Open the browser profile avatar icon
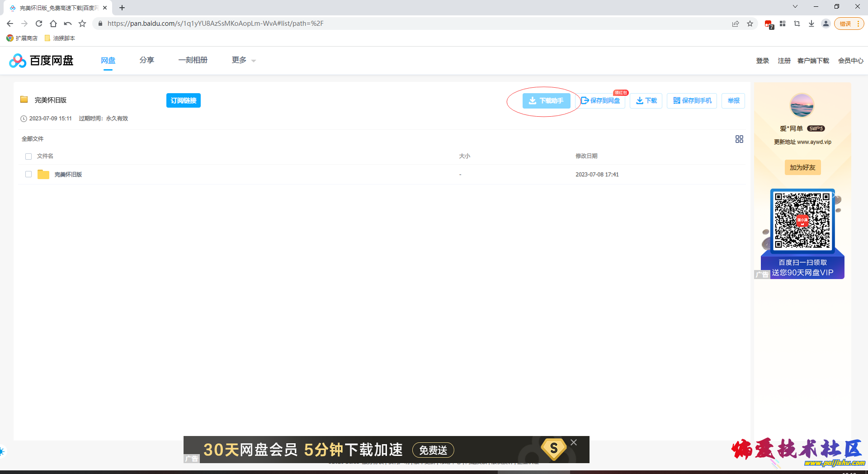 pos(826,24)
